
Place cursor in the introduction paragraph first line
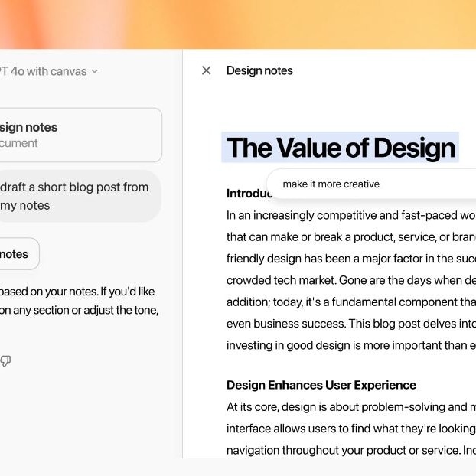click(351, 215)
